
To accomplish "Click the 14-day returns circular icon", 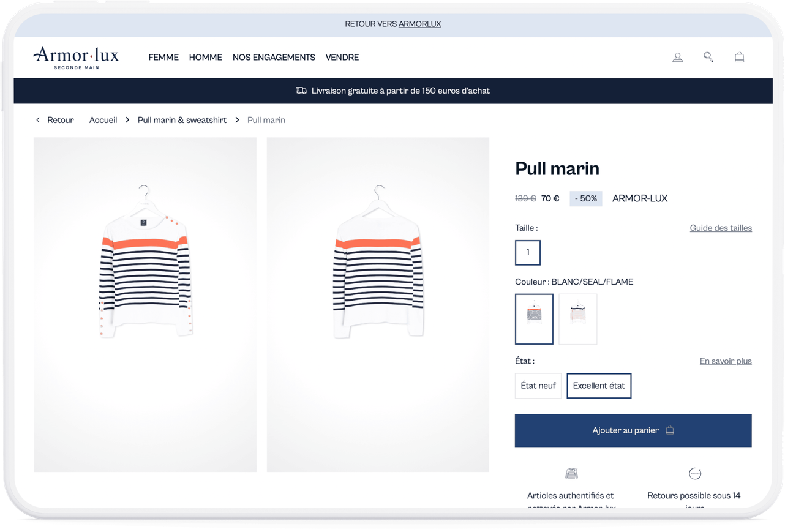I will (695, 473).
